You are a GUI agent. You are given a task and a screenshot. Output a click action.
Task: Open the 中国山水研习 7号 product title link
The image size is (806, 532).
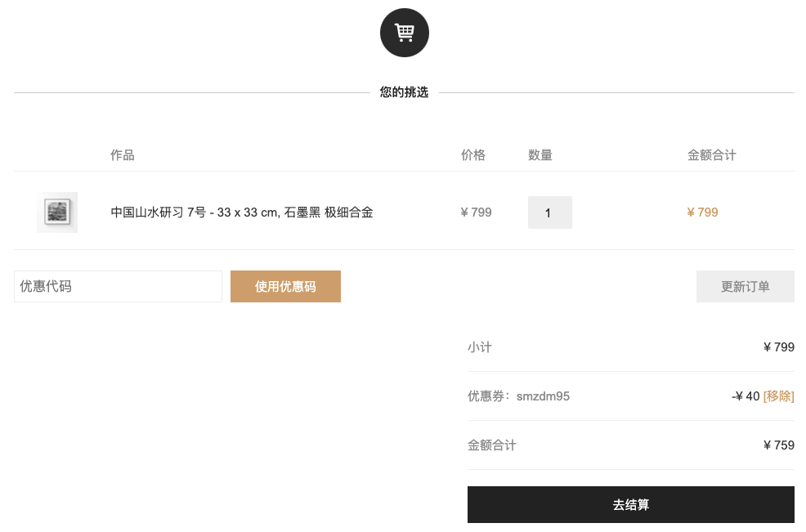(242, 212)
